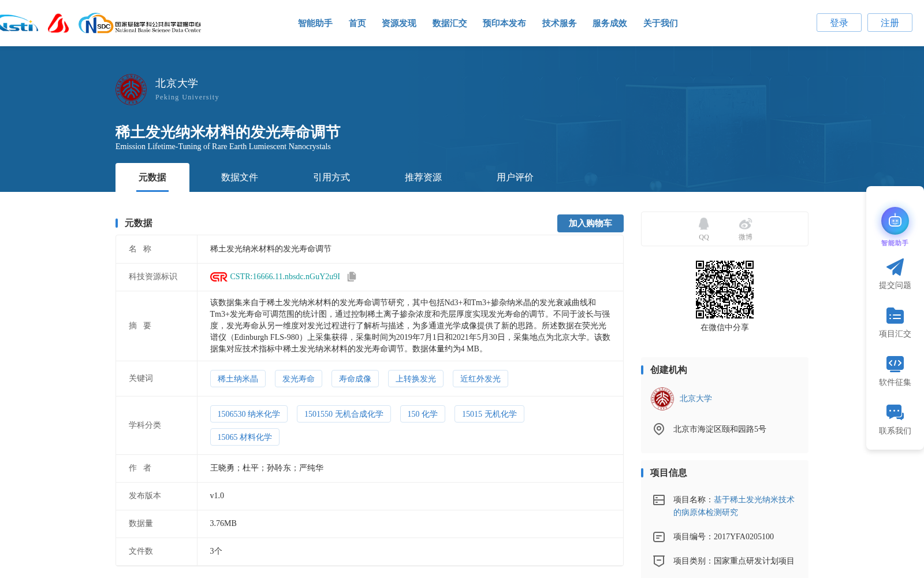Click the project category badge icon

click(659, 561)
